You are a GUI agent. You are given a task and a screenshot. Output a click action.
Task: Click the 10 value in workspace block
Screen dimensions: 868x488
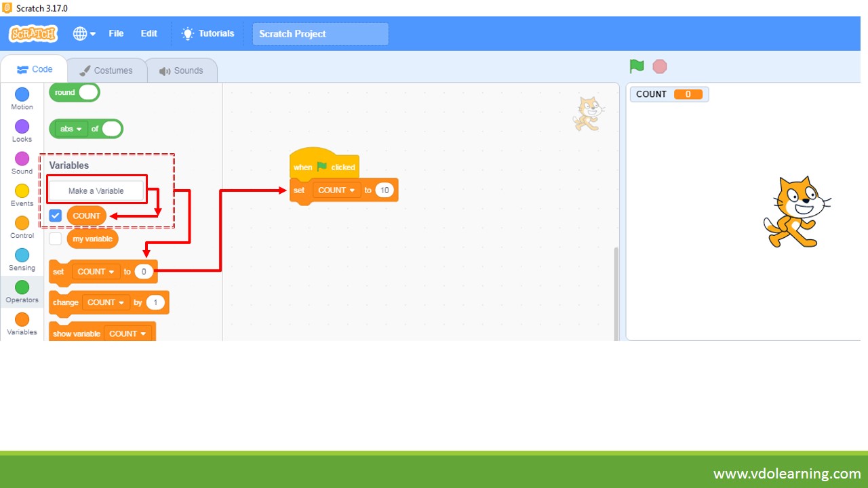pos(384,190)
